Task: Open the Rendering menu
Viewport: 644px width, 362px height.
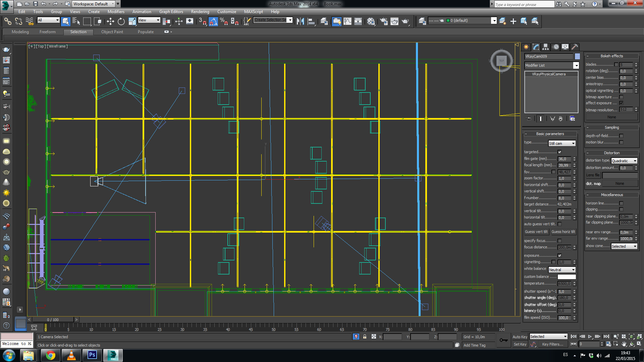Action: pyautogui.click(x=200, y=12)
